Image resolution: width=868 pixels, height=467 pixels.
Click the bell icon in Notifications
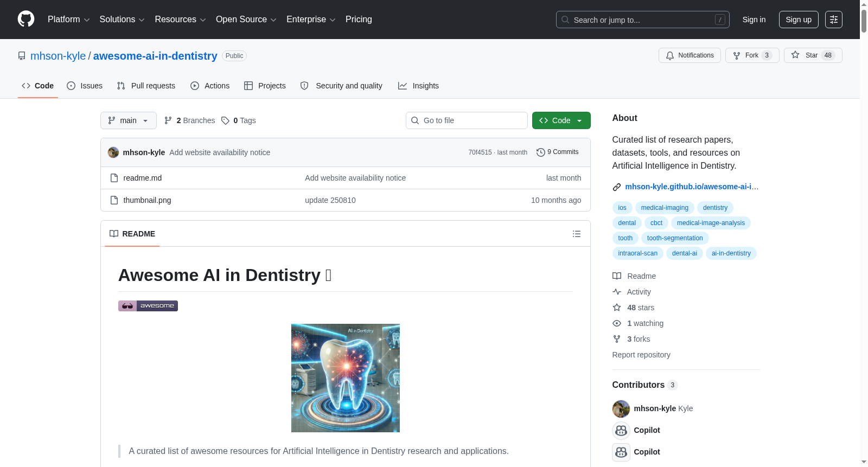point(670,55)
